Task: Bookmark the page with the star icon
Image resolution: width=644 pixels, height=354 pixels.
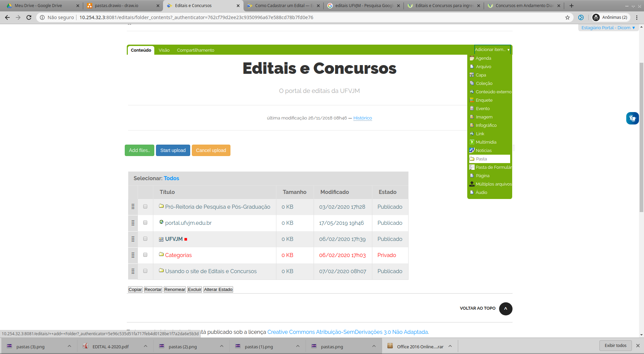Action: click(568, 17)
